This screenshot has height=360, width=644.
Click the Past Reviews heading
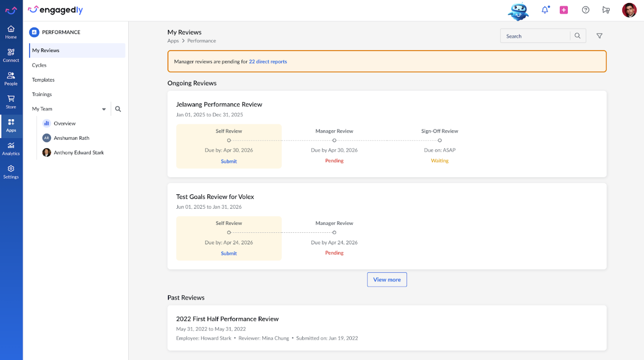pyautogui.click(x=186, y=297)
